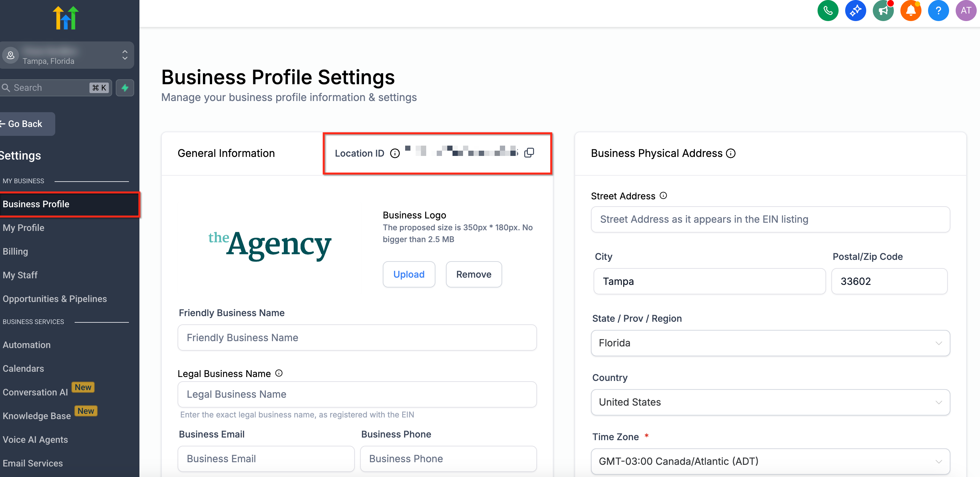Open the blue AI sparkle assistant icon
Image resolution: width=980 pixels, height=477 pixels.
coord(855,10)
